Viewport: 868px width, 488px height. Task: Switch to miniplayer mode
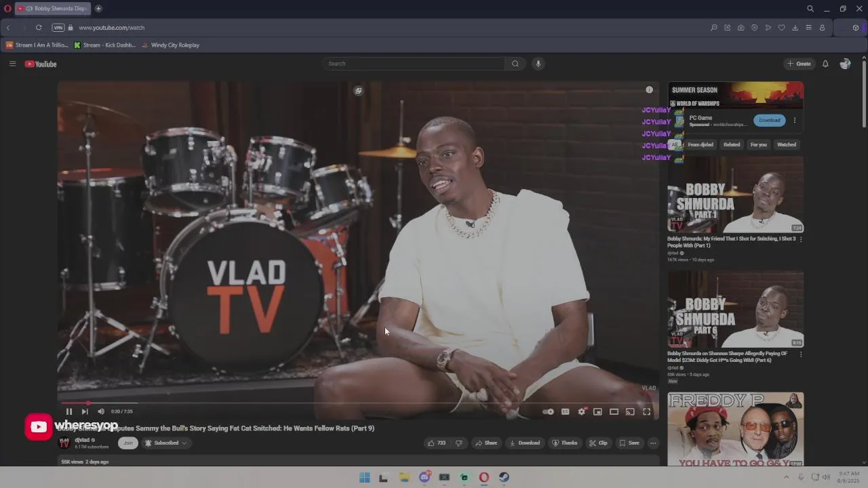click(x=597, y=411)
